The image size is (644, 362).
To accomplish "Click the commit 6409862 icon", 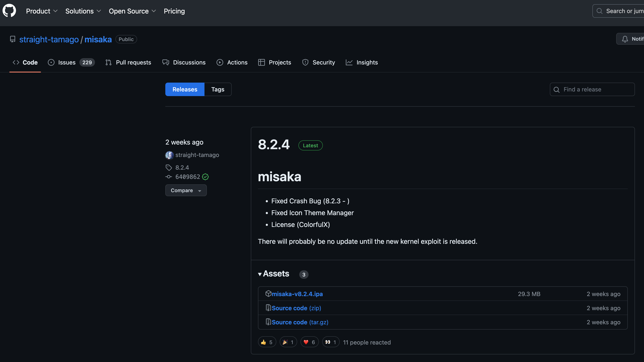I will [169, 177].
